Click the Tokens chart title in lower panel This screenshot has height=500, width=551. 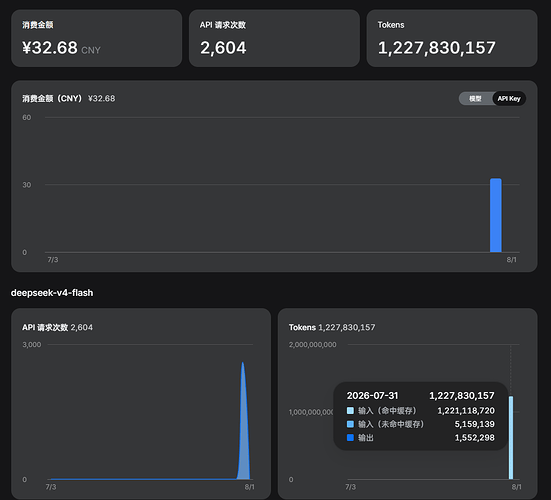tap(302, 327)
